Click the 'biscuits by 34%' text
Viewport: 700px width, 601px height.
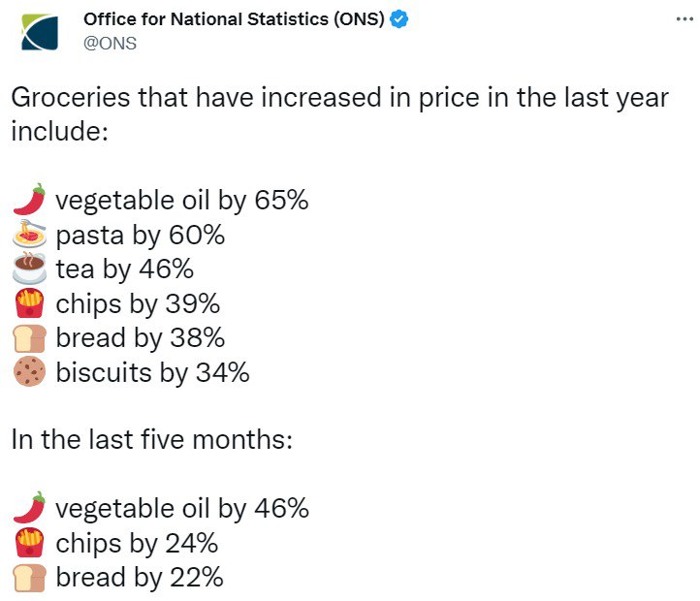[x=152, y=372]
